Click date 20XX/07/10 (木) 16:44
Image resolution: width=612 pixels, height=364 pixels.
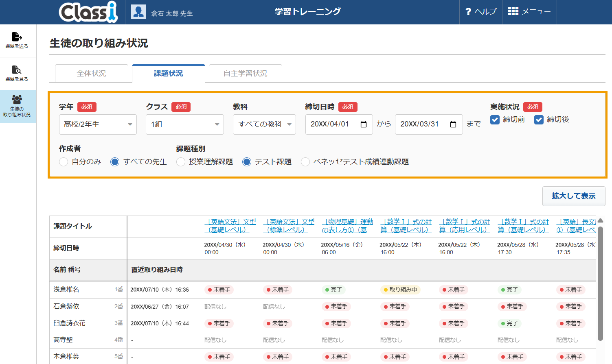(160, 323)
